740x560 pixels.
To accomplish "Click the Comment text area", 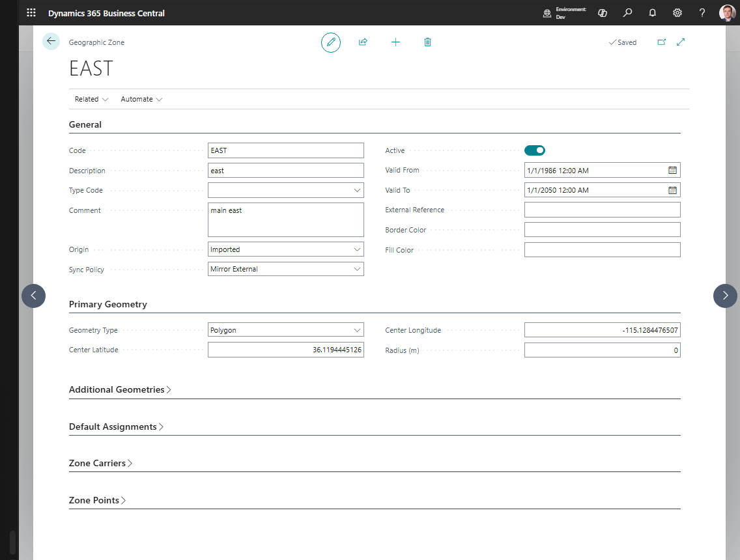I will 286,220.
